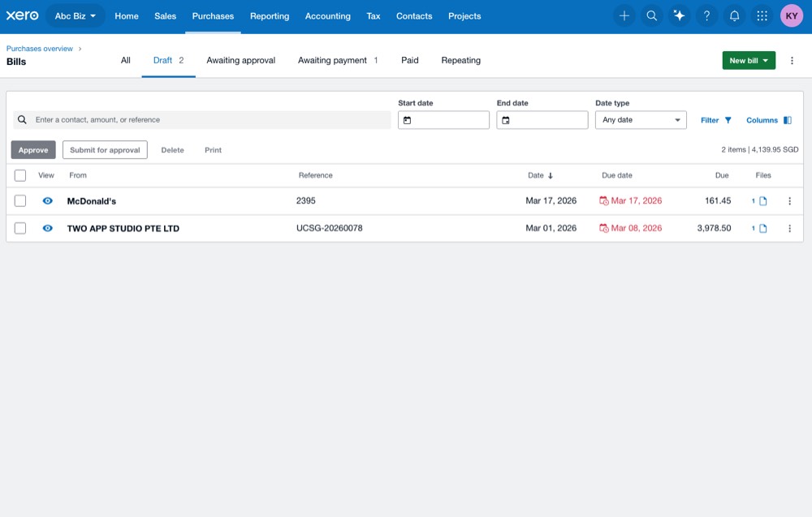This screenshot has height=517, width=812.
Task: Open the more options beside New bill
Action: click(791, 61)
